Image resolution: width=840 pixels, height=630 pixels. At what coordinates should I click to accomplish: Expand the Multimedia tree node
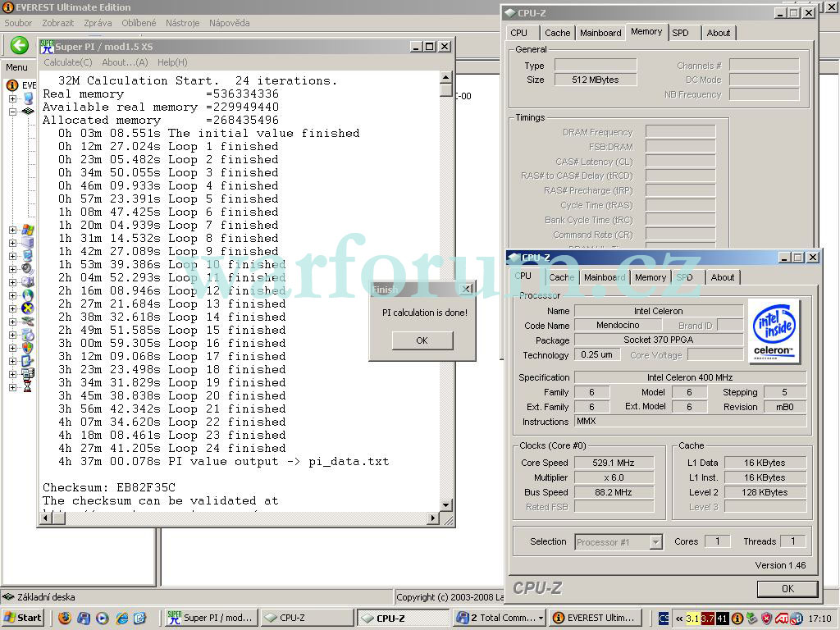[12, 269]
